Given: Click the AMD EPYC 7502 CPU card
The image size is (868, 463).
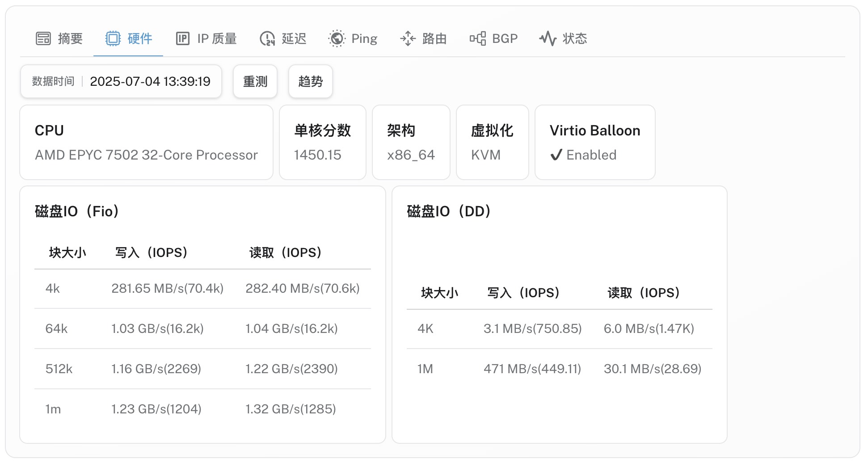Looking at the screenshot, I should click(x=146, y=143).
